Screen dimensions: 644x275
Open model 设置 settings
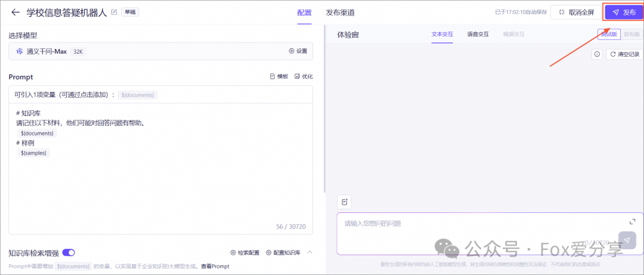coord(298,51)
